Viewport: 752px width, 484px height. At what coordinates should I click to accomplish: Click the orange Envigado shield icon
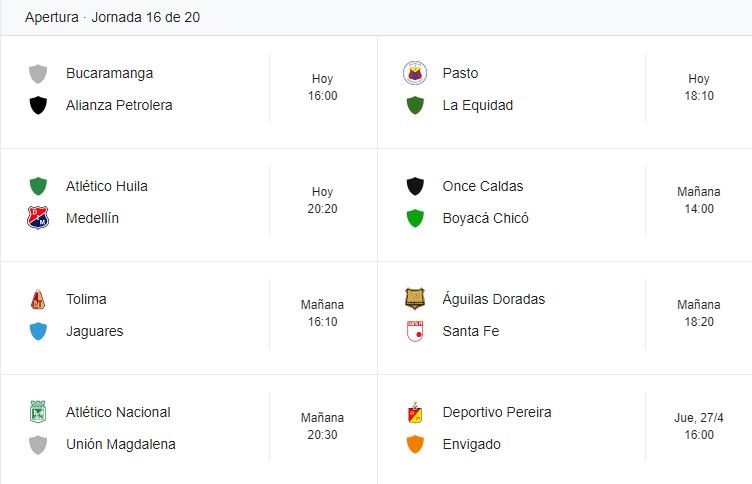415,444
